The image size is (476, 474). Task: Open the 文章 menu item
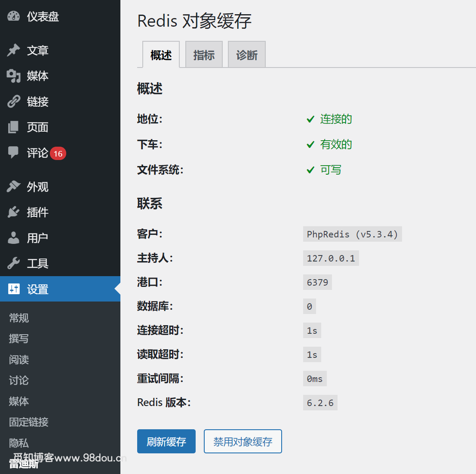(x=60, y=50)
